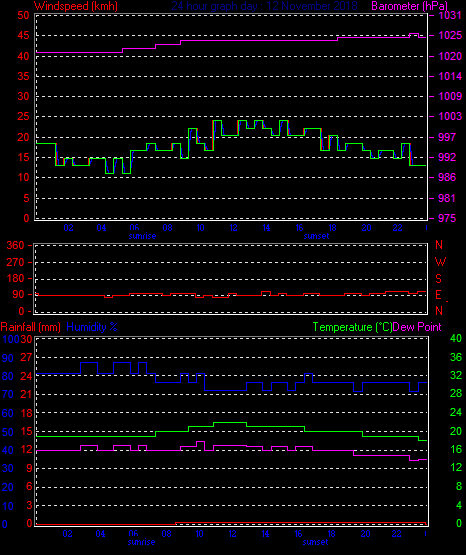Click the 1025 barometer scale value
This screenshot has width=466, height=555.
(x=450, y=35)
